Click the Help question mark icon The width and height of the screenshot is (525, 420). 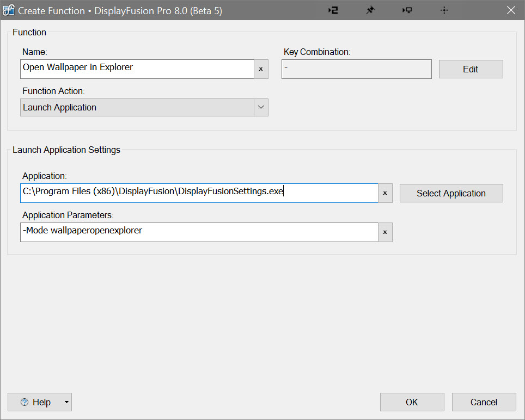[x=24, y=402]
